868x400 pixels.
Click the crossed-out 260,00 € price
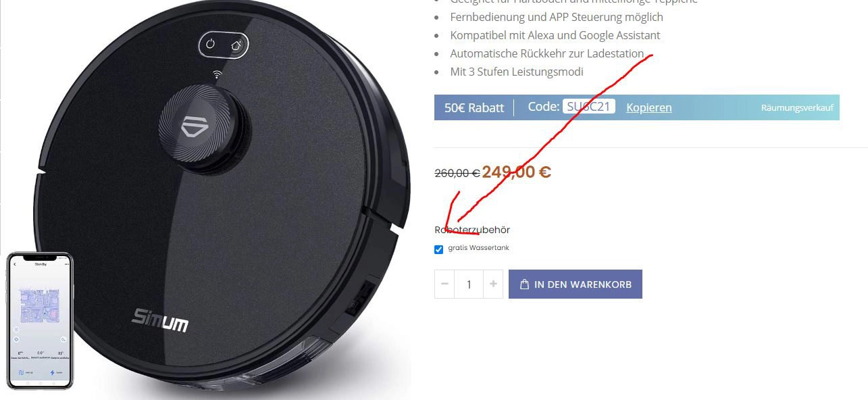coord(457,173)
